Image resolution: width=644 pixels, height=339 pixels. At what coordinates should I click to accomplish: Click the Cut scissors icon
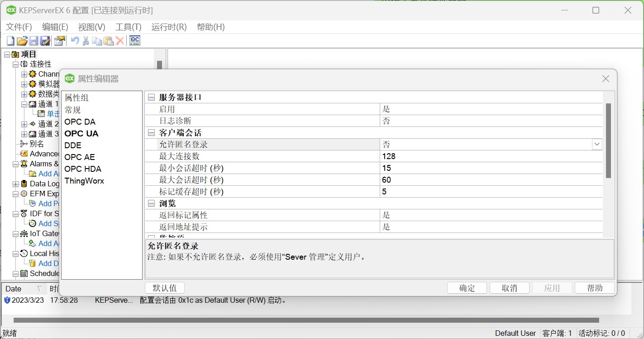[x=85, y=40]
